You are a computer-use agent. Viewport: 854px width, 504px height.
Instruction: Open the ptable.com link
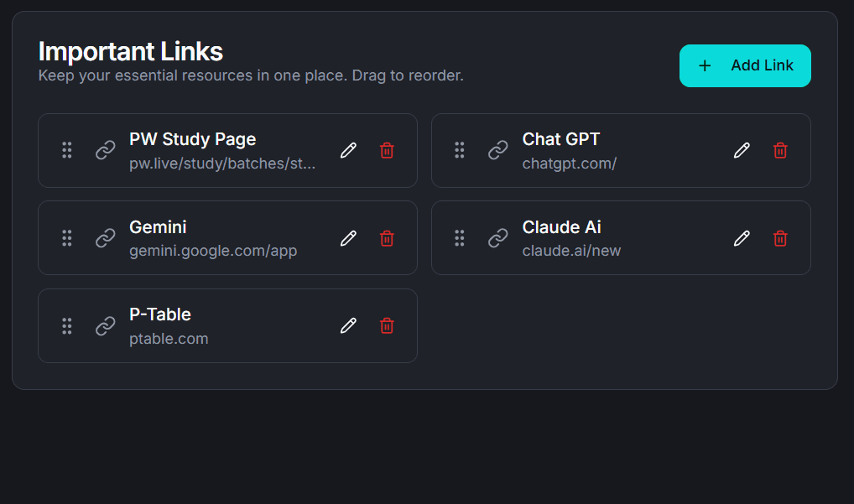pos(169,339)
